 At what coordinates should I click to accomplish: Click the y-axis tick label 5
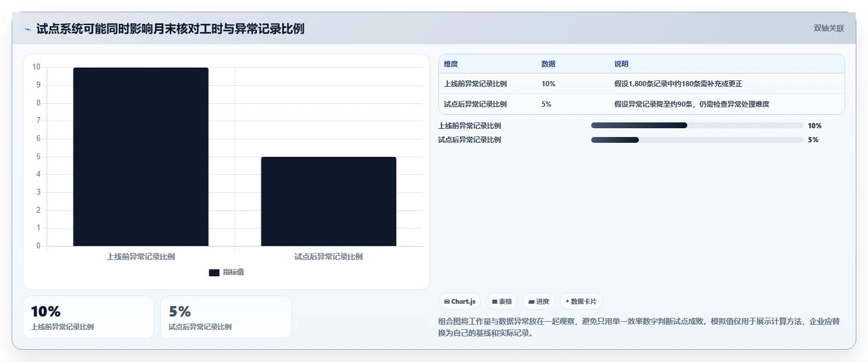click(x=38, y=156)
